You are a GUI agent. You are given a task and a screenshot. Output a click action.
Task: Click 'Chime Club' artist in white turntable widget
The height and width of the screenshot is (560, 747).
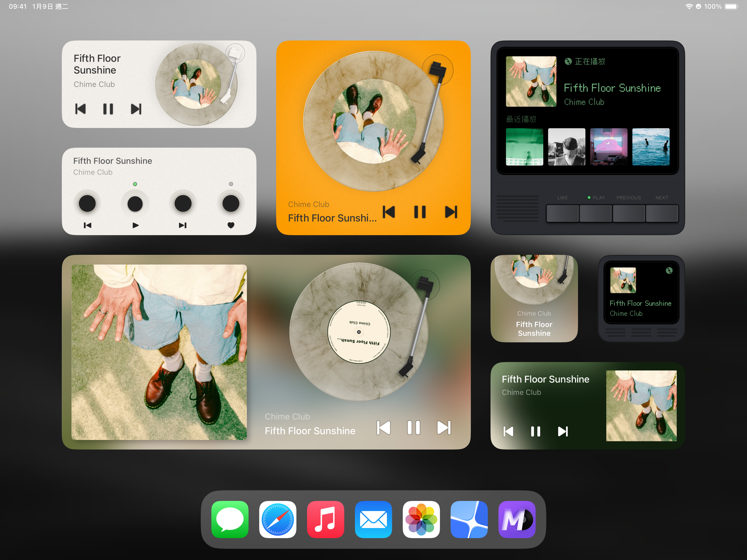point(94,84)
